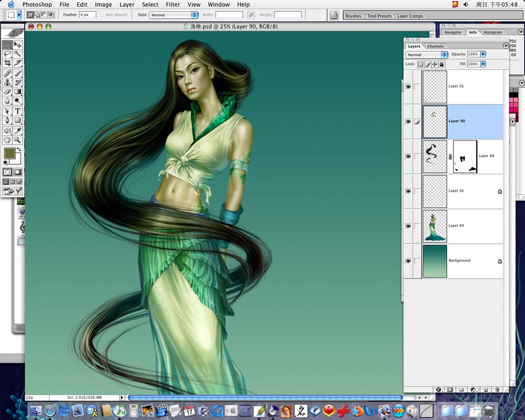
Task: Select the Eraser tool
Action: (x=7, y=92)
